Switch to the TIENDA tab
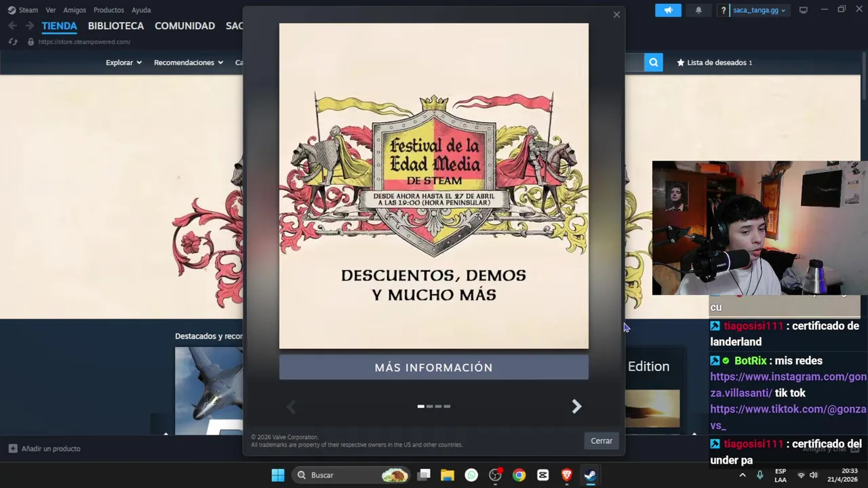The height and width of the screenshot is (488, 868). [59, 26]
